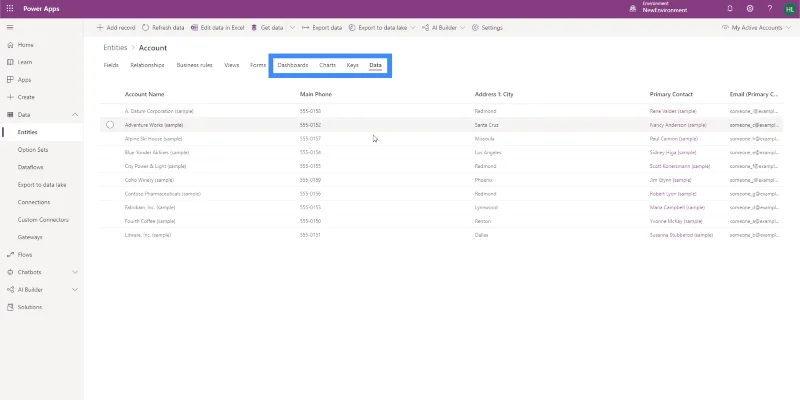Select the Adventure Works row radio circle

tap(110, 124)
